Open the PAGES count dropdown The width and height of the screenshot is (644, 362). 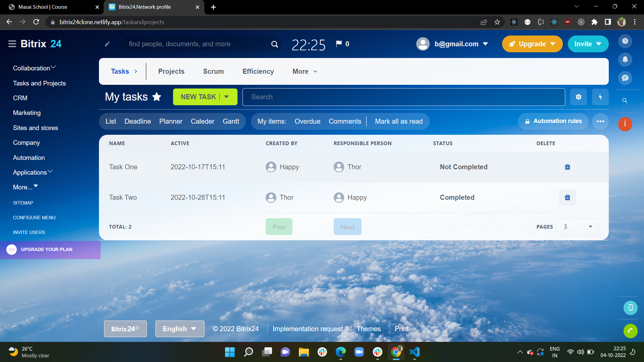pyautogui.click(x=577, y=227)
